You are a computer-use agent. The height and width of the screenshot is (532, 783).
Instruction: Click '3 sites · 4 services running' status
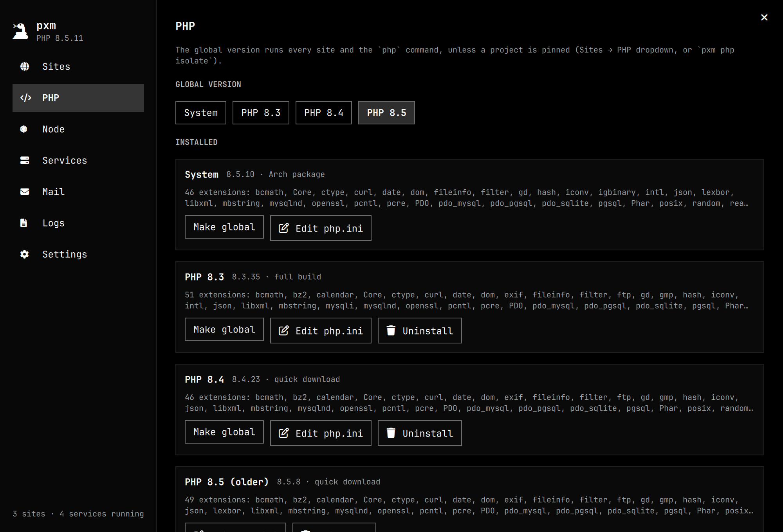tap(78, 514)
